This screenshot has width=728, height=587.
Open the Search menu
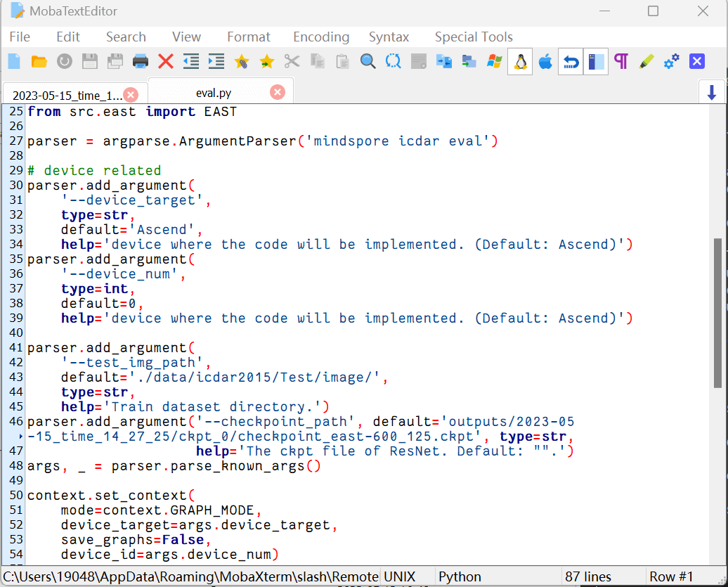(x=126, y=37)
